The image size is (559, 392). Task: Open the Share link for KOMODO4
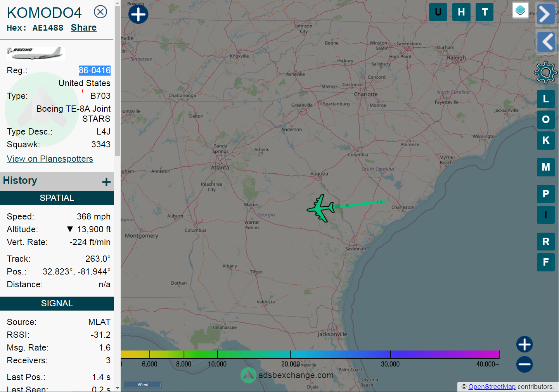coord(84,28)
